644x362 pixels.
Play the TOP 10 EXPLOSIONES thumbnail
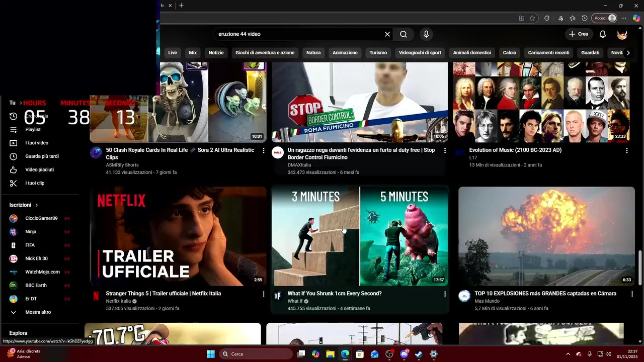pyautogui.click(x=546, y=236)
